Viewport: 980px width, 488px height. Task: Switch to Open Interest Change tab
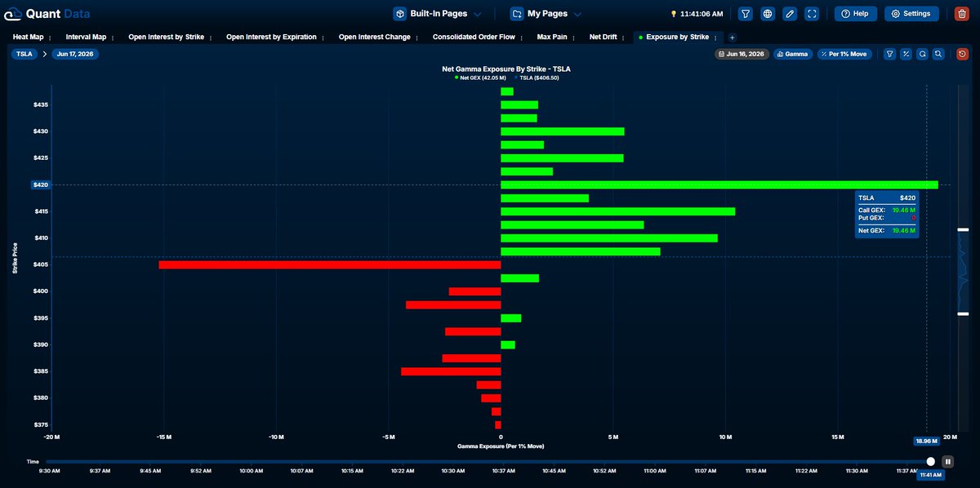pos(374,38)
